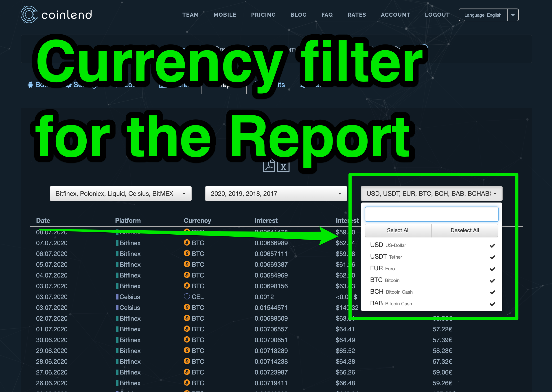Click the coinlend logo icon
Screen dimensions: 552x392
[x=29, y=15]
